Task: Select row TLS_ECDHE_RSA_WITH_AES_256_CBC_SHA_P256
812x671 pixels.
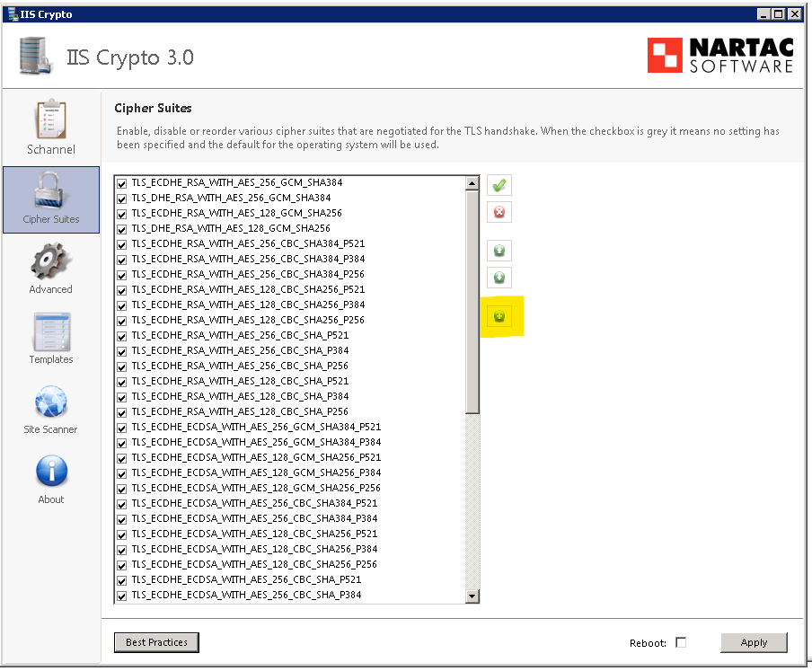Action: pyautogui.click(x=290, y=366)
